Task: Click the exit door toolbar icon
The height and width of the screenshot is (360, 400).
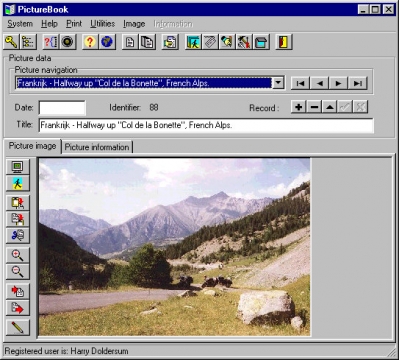Action: tap(284, 42)
